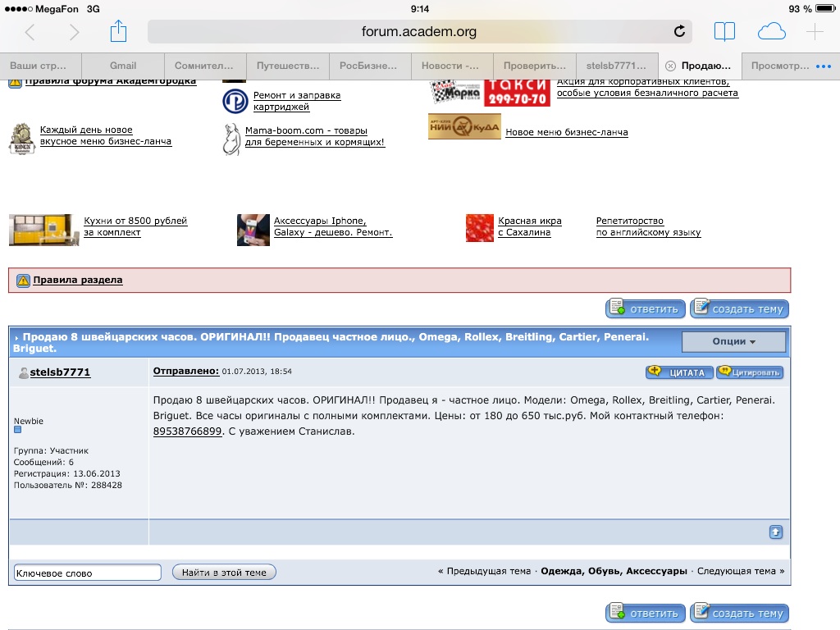Select the Новости tab

coord(451,66)
